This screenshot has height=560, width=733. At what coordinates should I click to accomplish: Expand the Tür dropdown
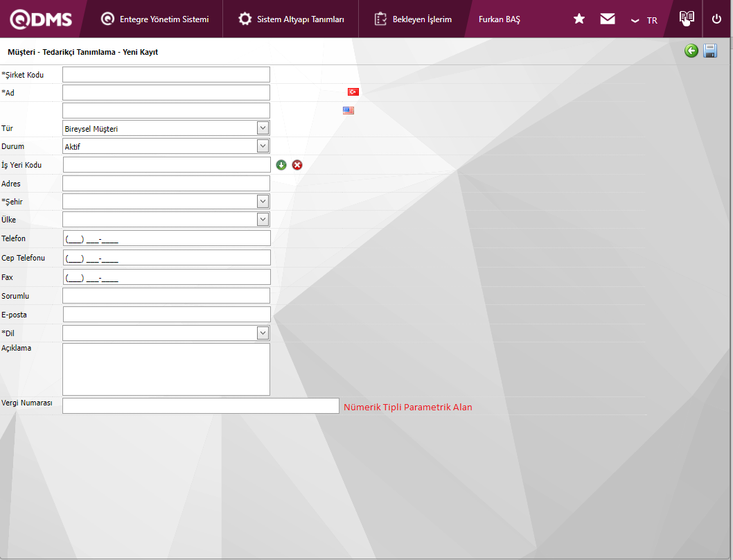[263, 128]
